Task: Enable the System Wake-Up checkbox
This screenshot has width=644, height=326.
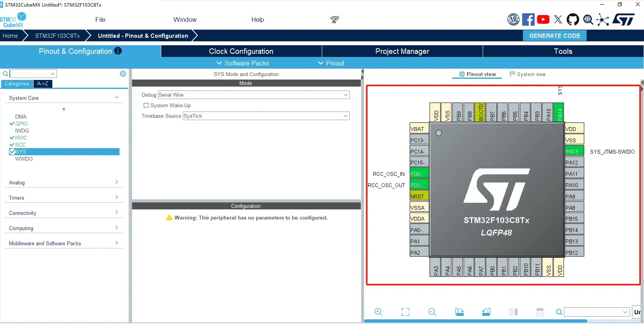Action: (146, 105)
